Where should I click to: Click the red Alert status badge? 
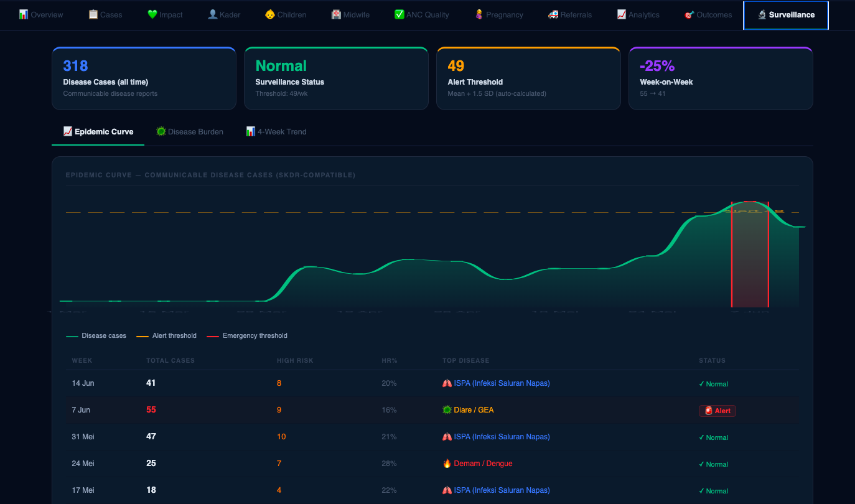click(717, 411)
